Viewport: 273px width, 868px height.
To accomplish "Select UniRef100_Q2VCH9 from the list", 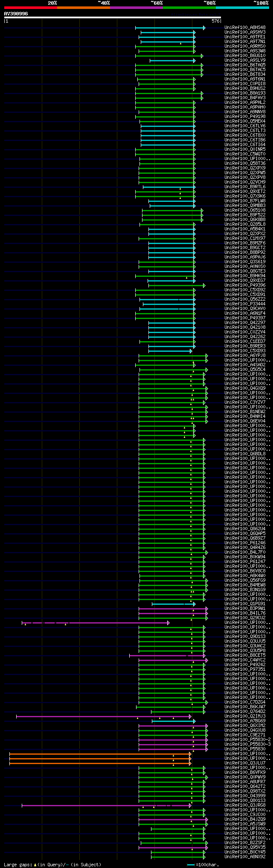I will 245,182.
